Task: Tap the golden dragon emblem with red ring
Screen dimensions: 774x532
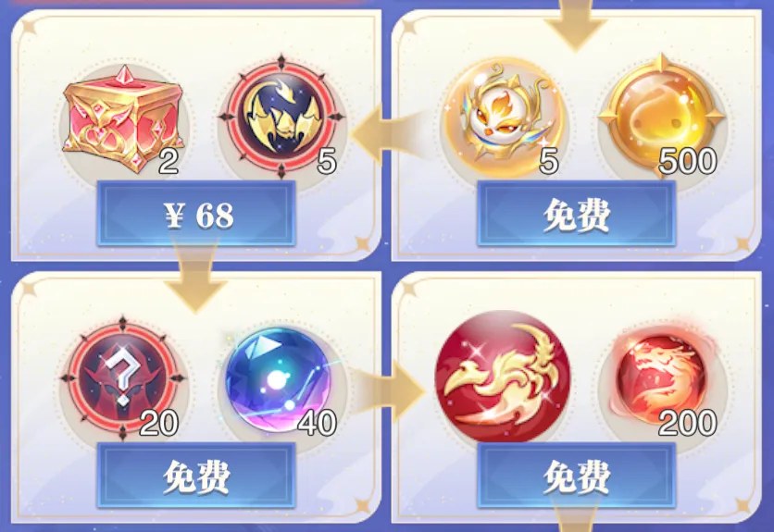Action: click(x=281, y=116)
